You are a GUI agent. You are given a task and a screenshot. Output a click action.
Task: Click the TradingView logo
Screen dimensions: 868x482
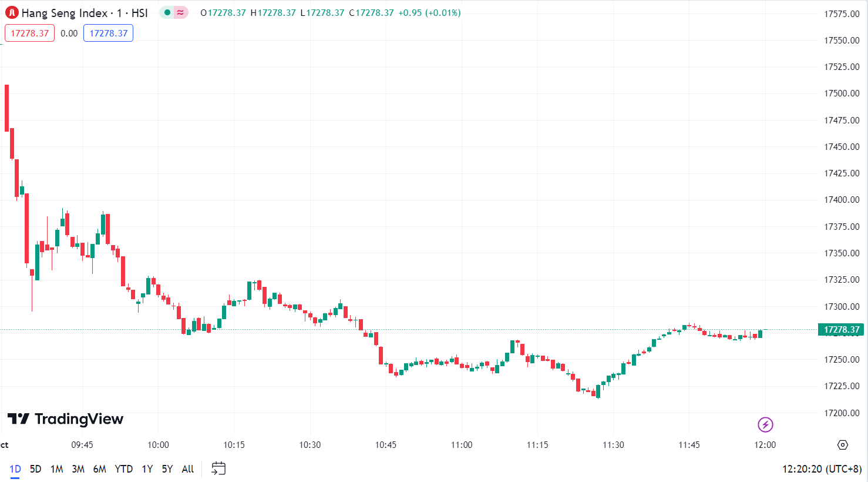coord(65,419)
